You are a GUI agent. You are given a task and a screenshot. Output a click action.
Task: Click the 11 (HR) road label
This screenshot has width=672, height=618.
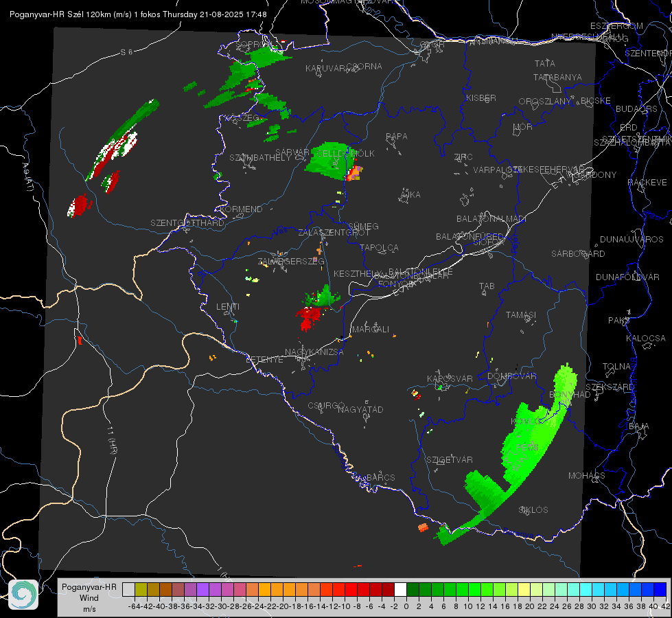tap(113, 440)
